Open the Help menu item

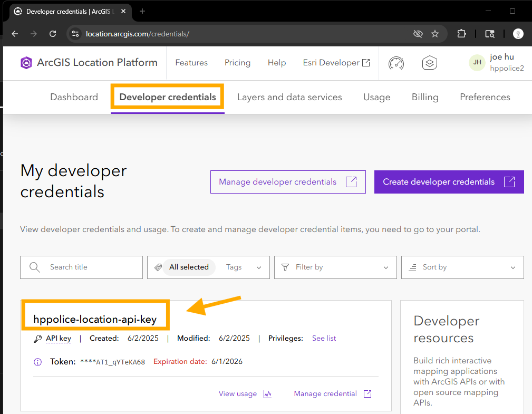(x=277, y=63)
